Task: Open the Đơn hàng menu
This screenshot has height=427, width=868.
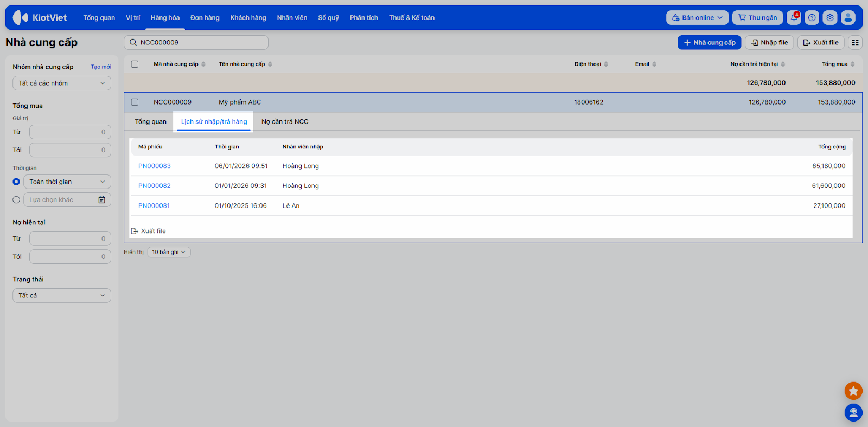Action: point(205,17)
